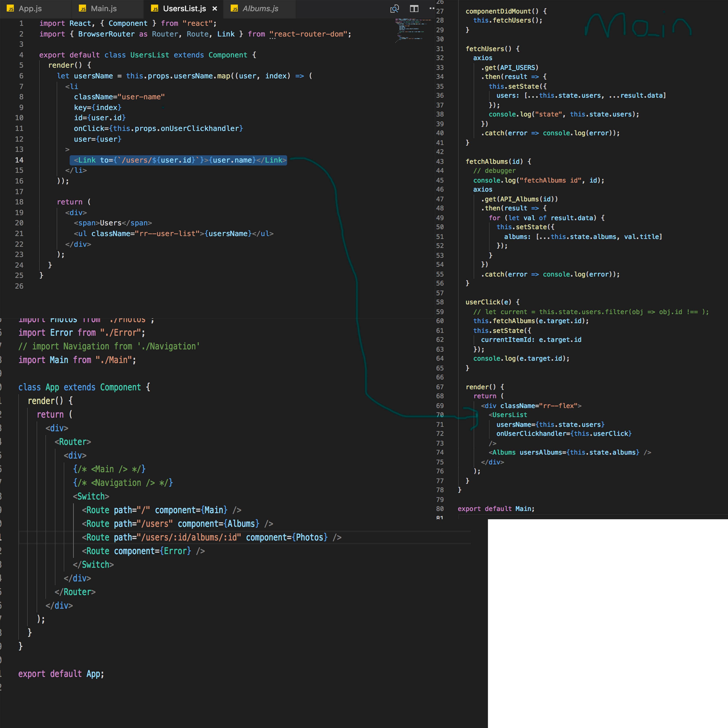Click the JS file icon on App.js tab
Image resolution: width=728 pixels, height=728 pixels.
click(x=11, y=9)
